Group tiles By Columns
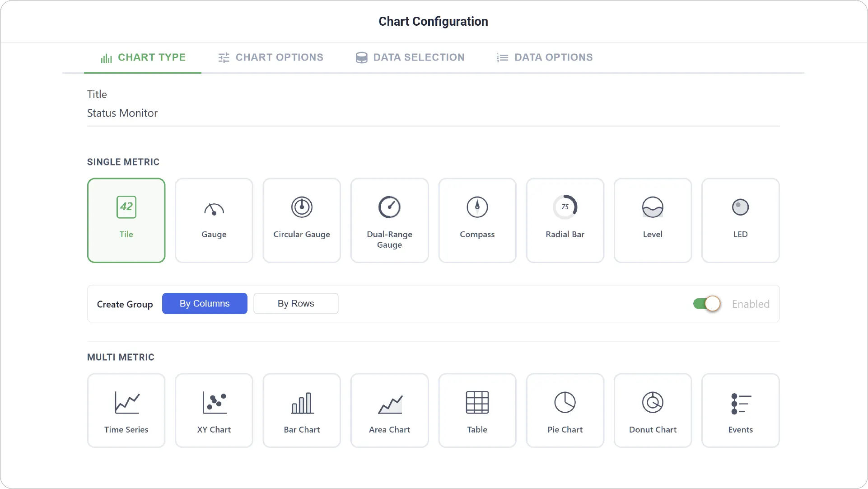The width and height of the screenshot is (868, 489). [x=205, y=304]
